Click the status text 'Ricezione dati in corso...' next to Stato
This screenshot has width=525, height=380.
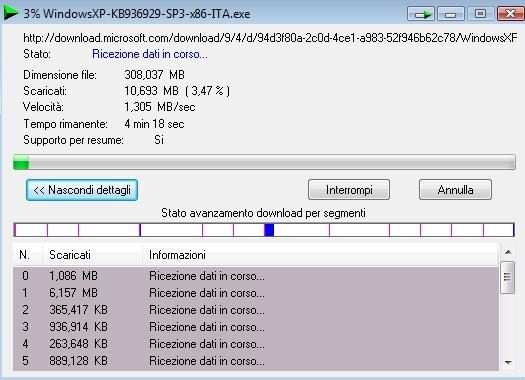click(x=150, y=54)
